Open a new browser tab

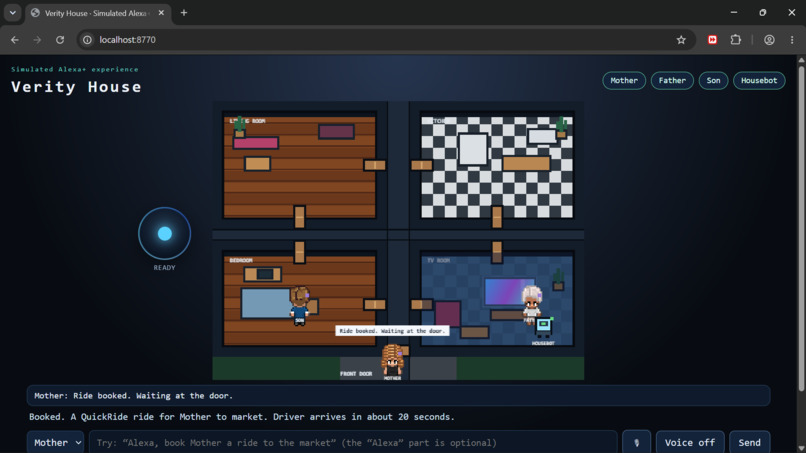184,13
